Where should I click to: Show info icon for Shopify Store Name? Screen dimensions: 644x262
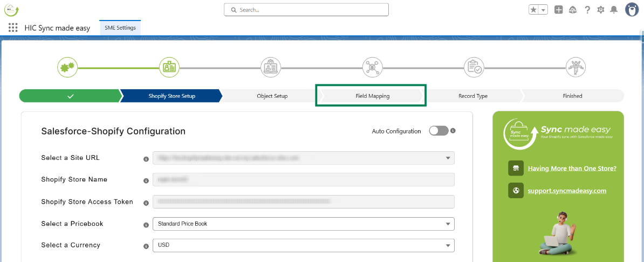coord(146,180)
